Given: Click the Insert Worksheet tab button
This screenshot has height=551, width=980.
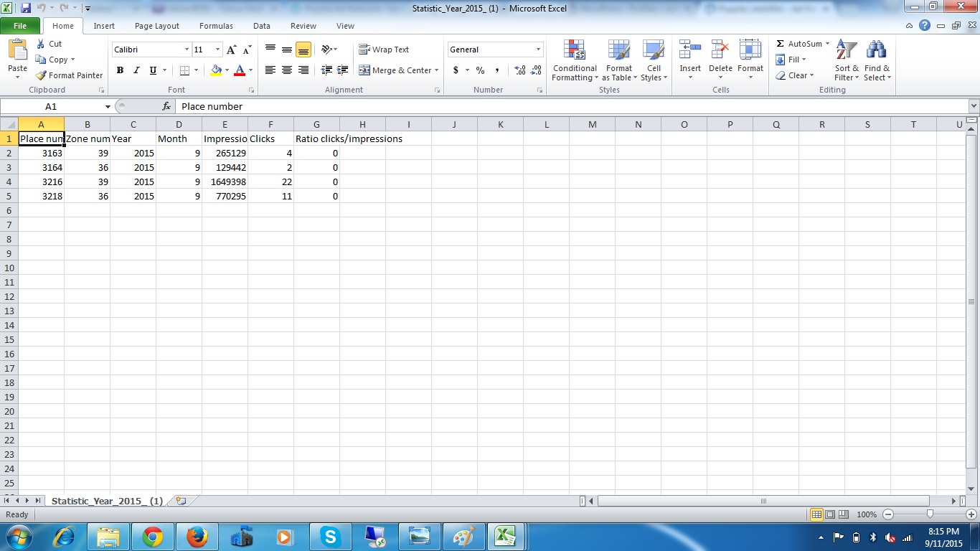Looking at the screenshot, I should [180, 501].
